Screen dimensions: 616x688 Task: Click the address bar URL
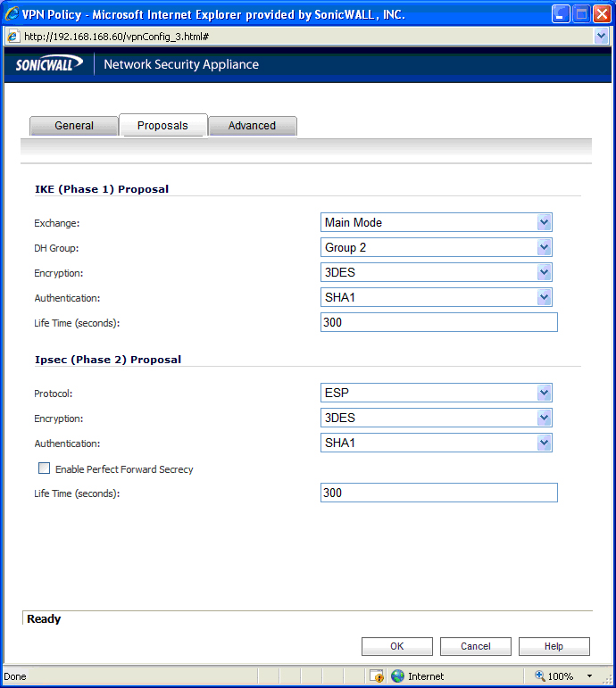pyautogui.click(x=116, y=37)
